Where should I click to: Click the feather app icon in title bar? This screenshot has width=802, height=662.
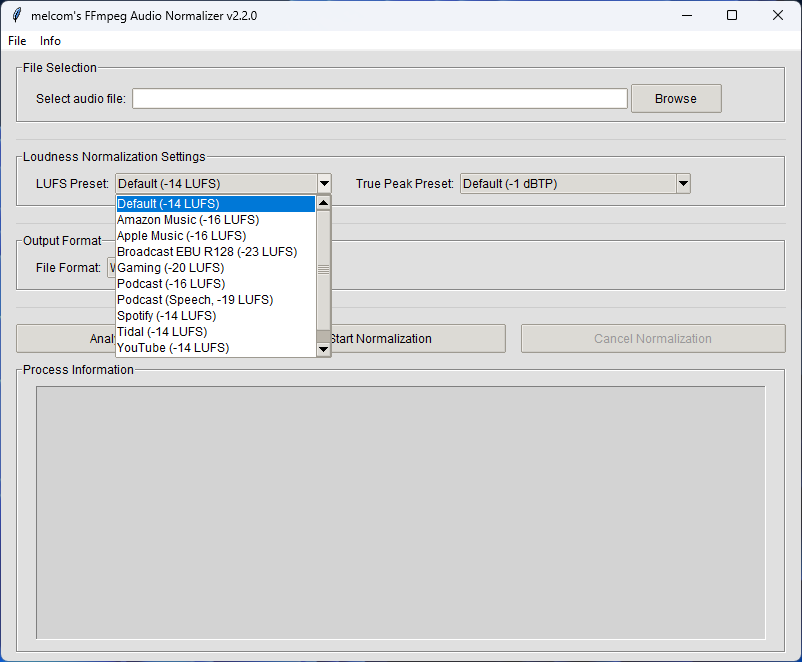(x=16, y=15)
